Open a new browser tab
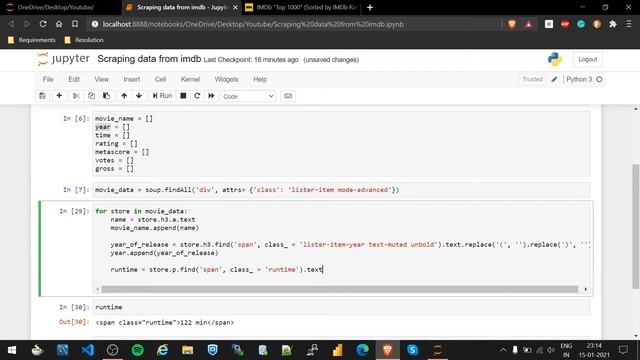640x360 pixels. [x=370, y=7]
